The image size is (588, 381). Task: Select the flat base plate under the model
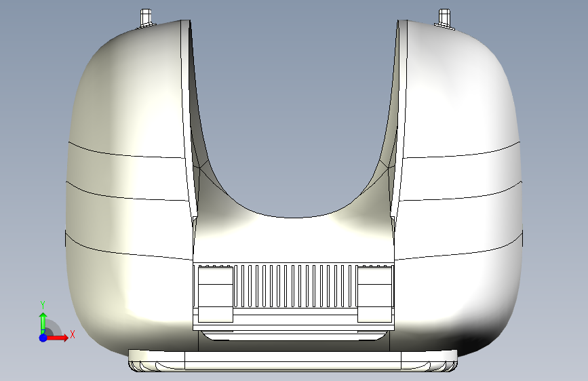point(293,361)
